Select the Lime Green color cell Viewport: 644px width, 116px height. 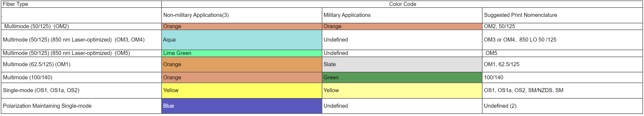point(241,53)
